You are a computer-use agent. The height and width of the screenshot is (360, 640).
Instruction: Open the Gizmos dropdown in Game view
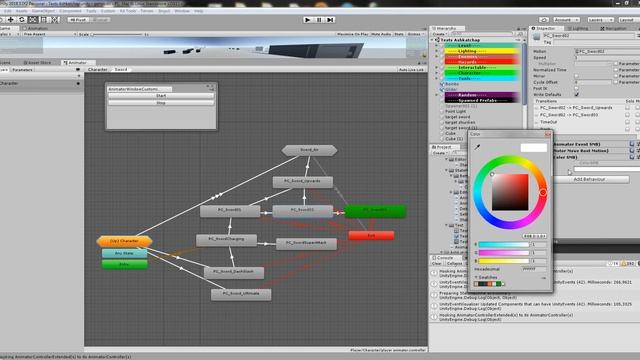[415, 34]
